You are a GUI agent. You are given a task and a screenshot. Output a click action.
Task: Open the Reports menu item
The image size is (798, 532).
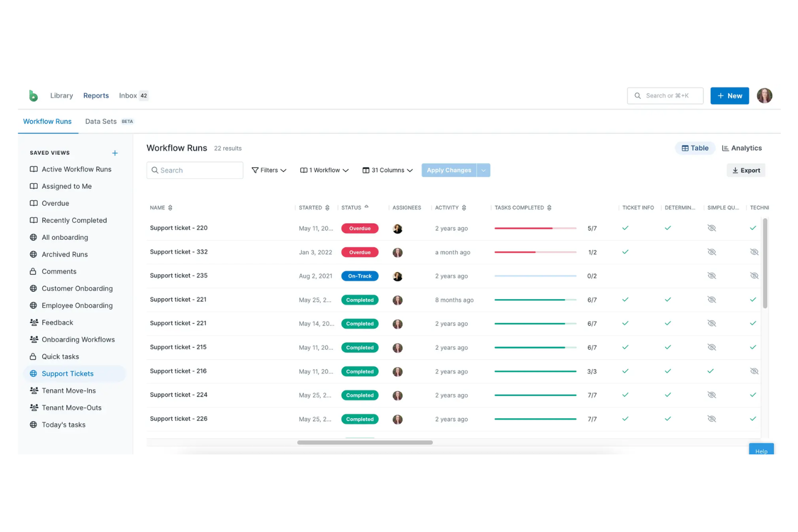coord(96,95)
